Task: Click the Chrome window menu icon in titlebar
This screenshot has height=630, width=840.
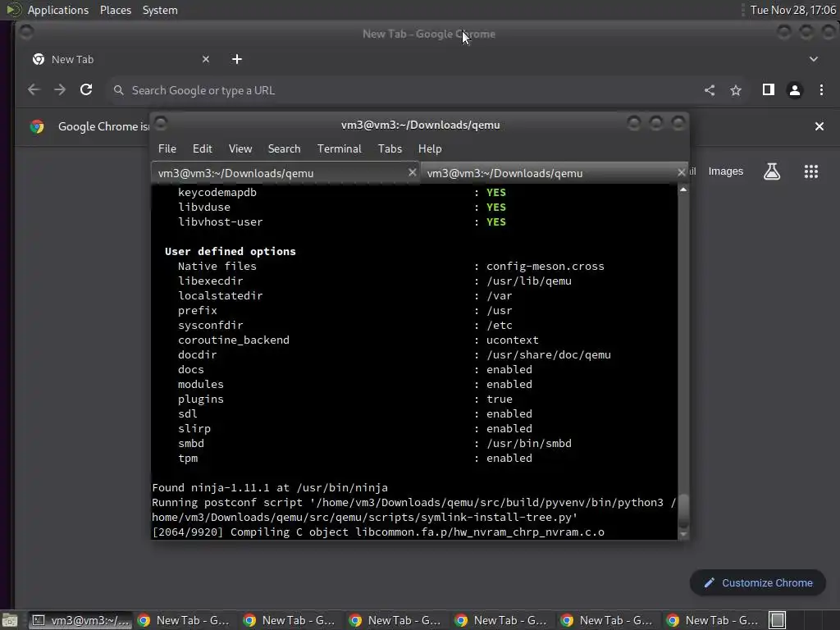Action: 25,33
